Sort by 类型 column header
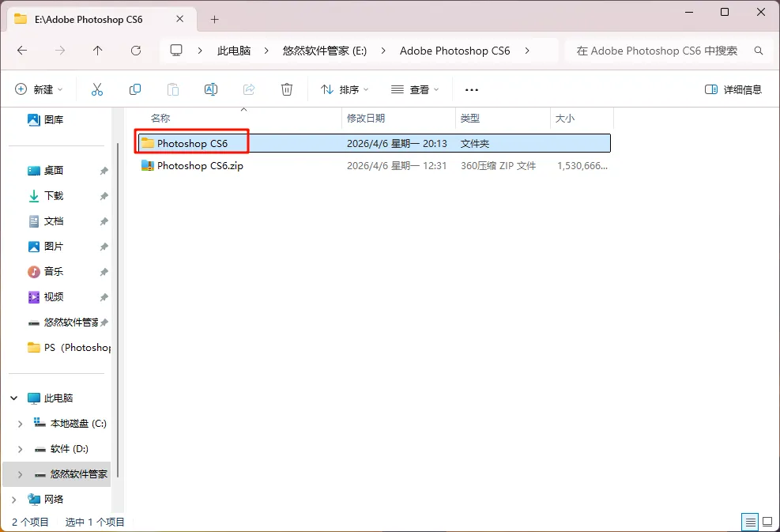This screenshot has height=532, width=780. (469, 119)
